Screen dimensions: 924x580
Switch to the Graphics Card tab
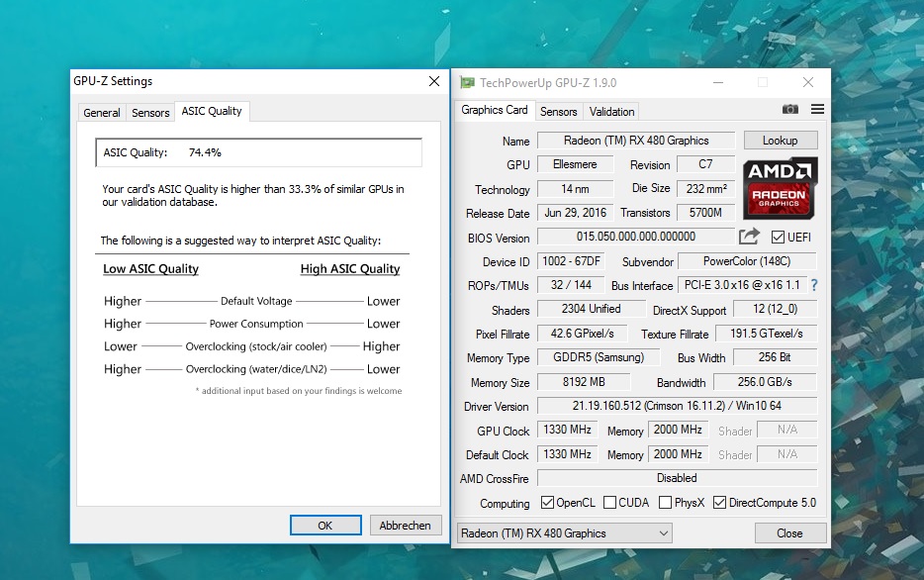tap(495, 110)
